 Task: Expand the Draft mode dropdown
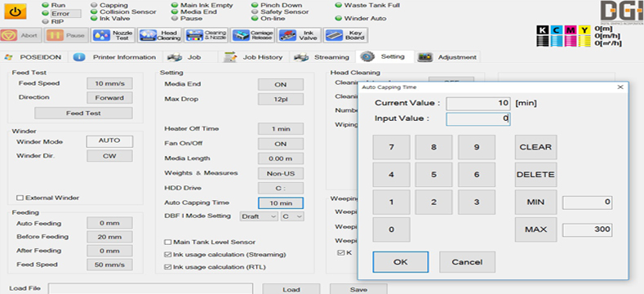pyautogui.click(x=259, y=216)
